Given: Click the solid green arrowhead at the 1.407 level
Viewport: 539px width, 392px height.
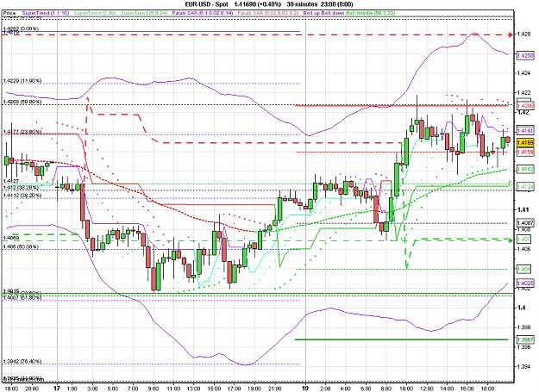Looking at the screenshot, I should point(511,240).
